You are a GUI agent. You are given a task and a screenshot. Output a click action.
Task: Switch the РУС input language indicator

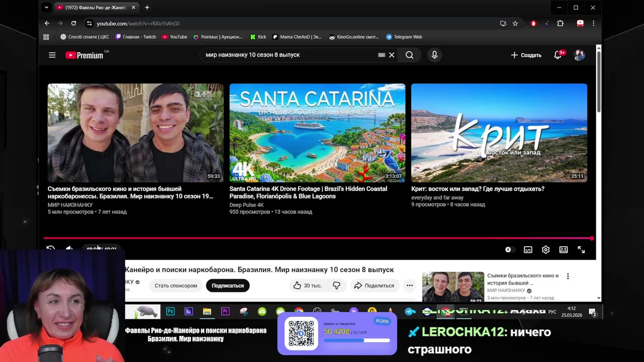[552, 312]
